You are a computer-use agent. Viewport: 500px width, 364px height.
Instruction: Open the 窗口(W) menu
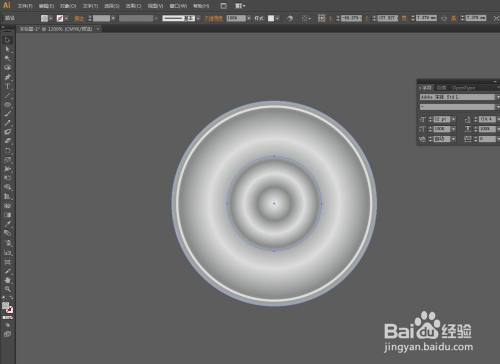[x=178, y=6]
